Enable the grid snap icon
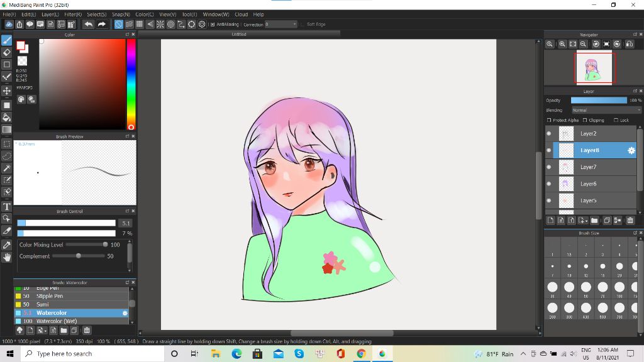 140,25
